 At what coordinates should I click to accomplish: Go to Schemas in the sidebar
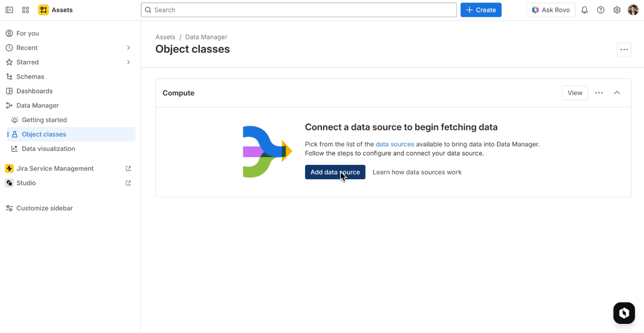pos(30,76)
